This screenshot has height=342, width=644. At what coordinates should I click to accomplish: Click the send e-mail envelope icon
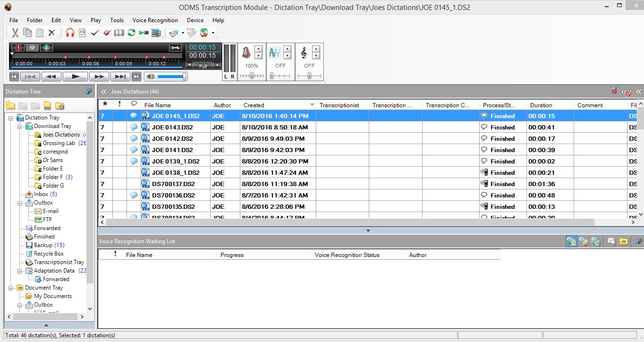coord(173,33)
